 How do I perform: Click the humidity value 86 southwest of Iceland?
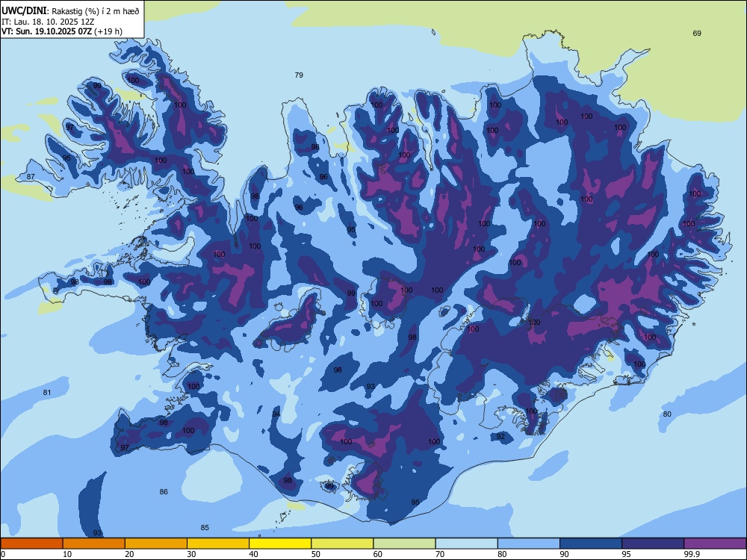(x=164, y=491)
